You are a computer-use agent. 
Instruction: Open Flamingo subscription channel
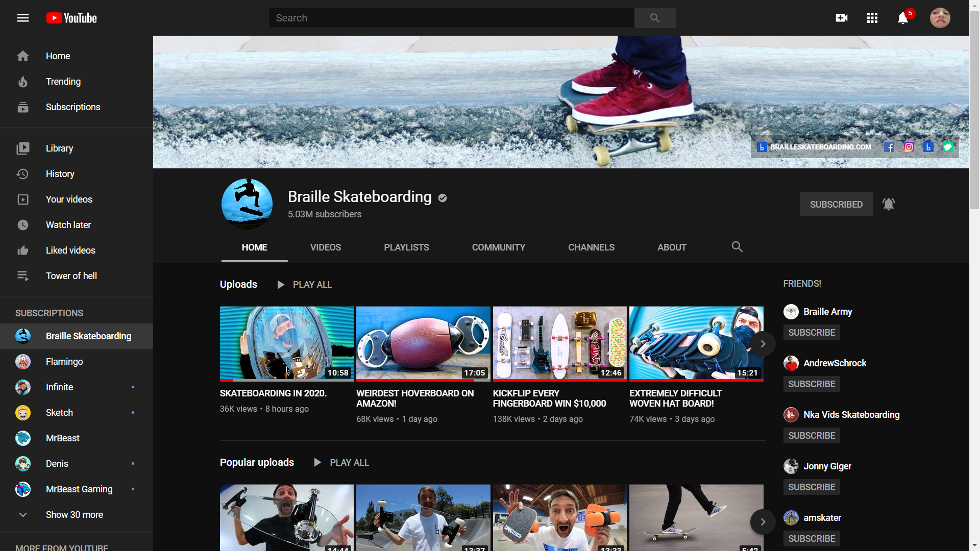pos(77,362)
